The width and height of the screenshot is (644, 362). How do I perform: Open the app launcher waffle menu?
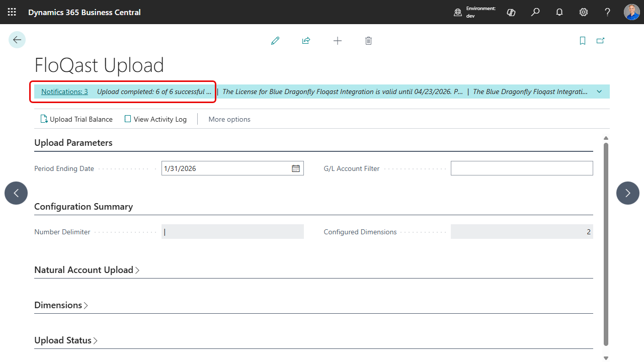click(12, 12)
